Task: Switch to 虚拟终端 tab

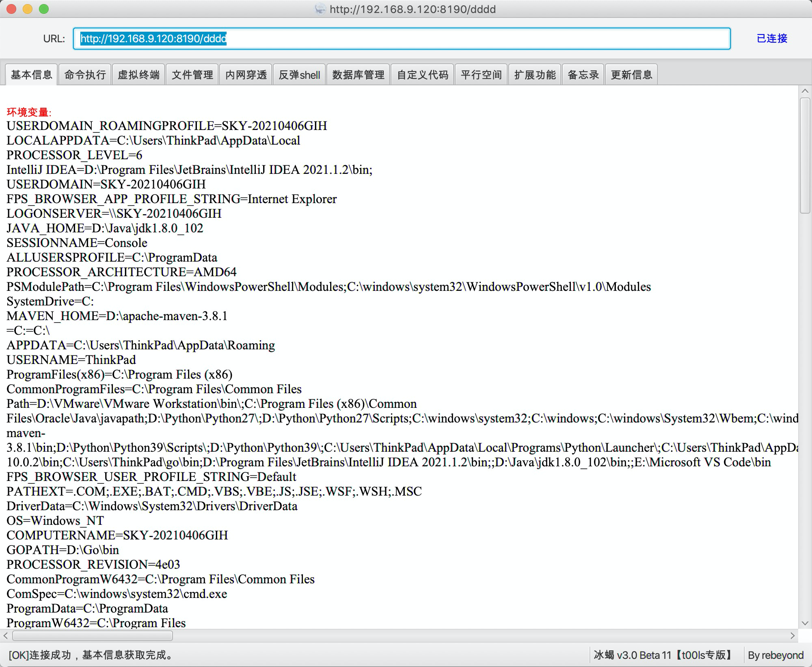Action: [138, 75]
